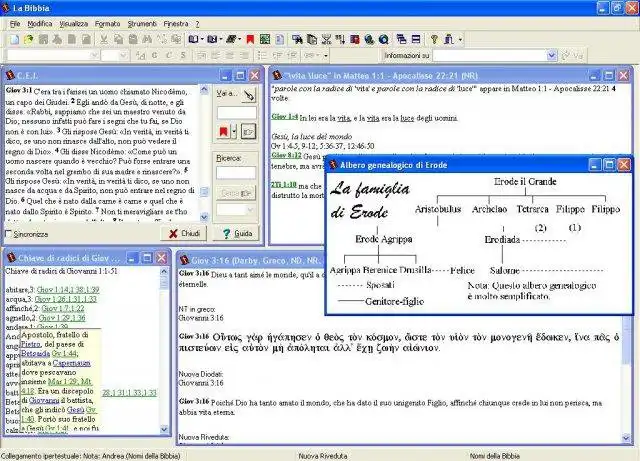Click the blue globe toolbar icon
The width and height of the screenshot is (640, 461).
[384, 39]
